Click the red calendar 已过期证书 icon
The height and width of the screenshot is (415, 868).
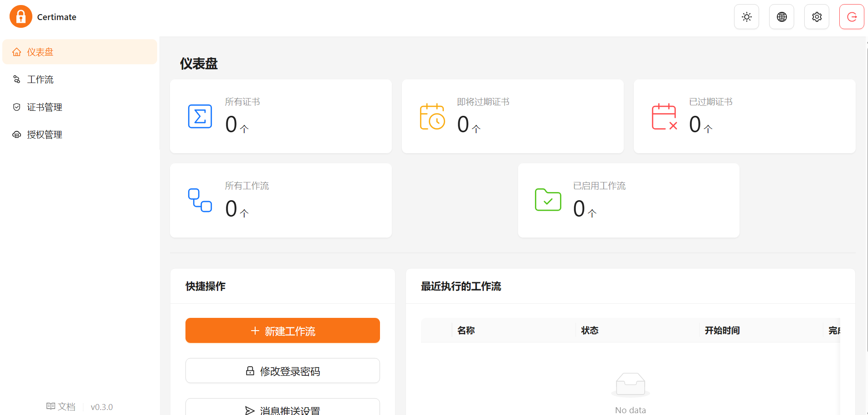coord(664,116)
